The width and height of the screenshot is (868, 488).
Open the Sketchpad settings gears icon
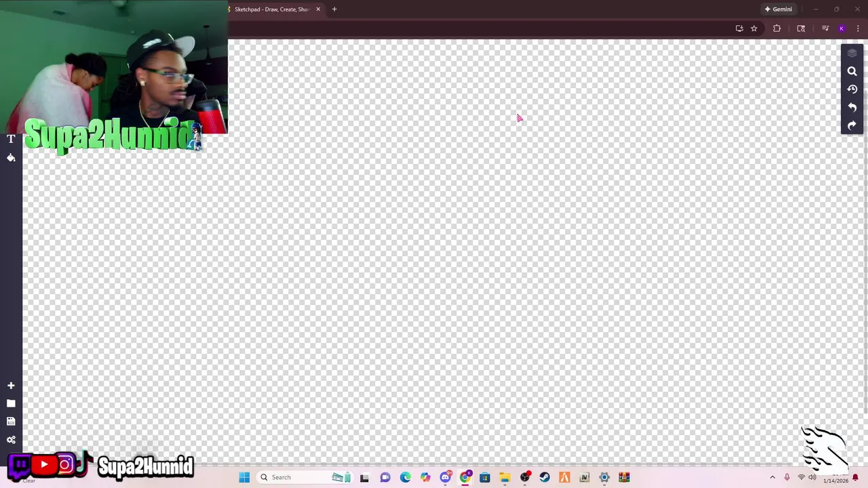coord(11,440)
